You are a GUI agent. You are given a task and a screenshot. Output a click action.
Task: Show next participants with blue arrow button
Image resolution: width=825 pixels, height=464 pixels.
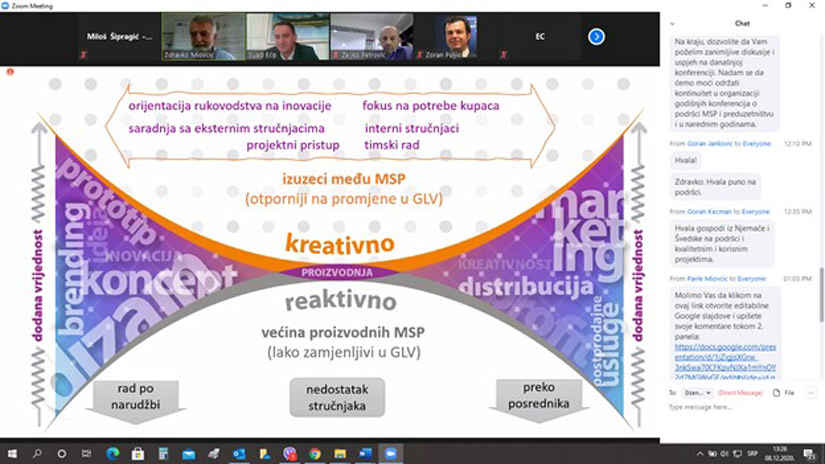tap(597, 37)
